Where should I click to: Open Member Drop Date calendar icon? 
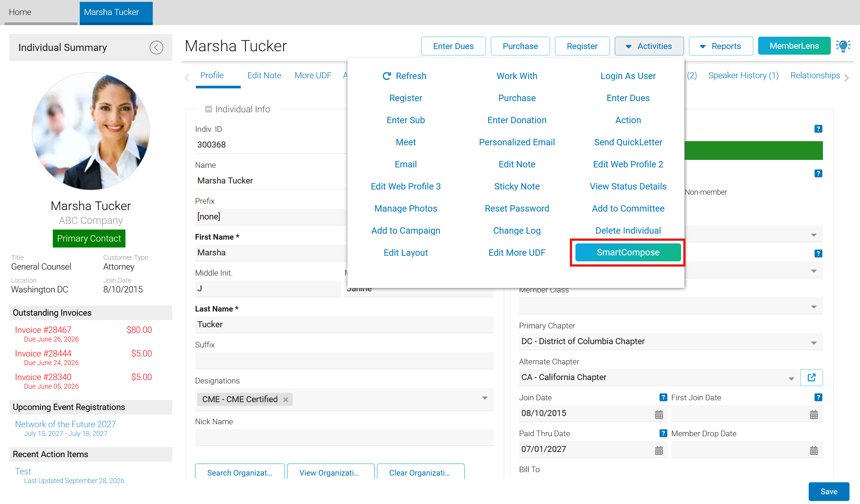[x=814, y=450]
